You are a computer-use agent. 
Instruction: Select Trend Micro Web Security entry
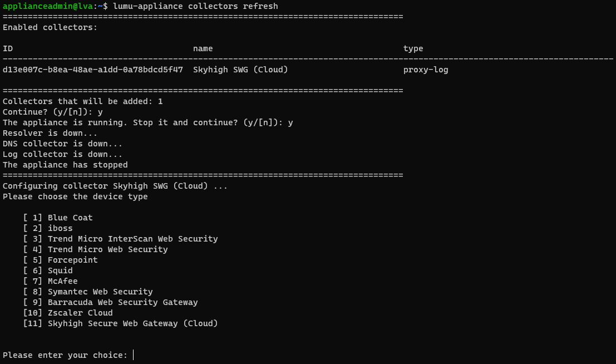click(107, 249)
